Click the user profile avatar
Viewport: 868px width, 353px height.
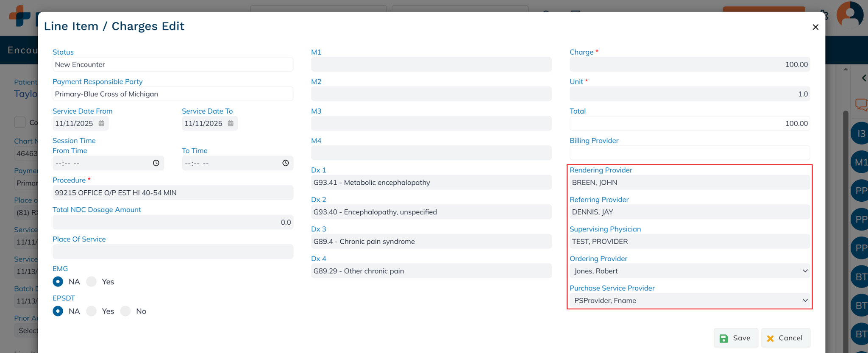coord(849,15)
